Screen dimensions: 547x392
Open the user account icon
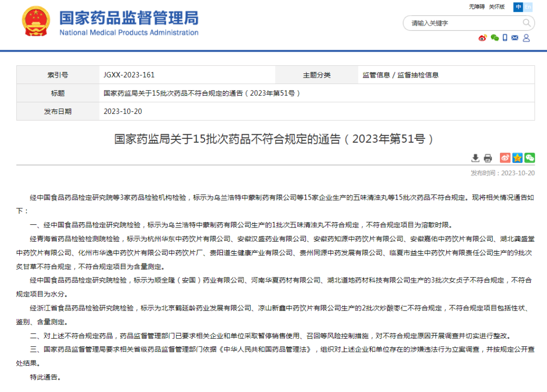point(526,37)
